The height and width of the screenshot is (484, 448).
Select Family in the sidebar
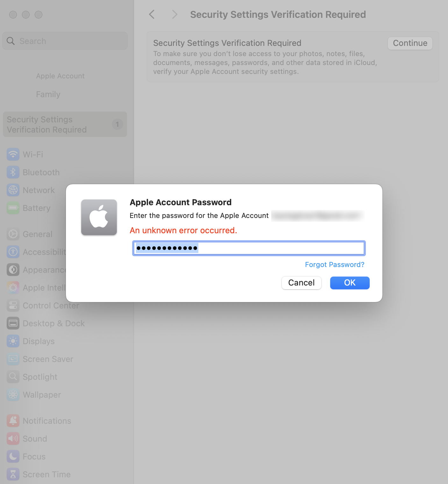point(48,94)
